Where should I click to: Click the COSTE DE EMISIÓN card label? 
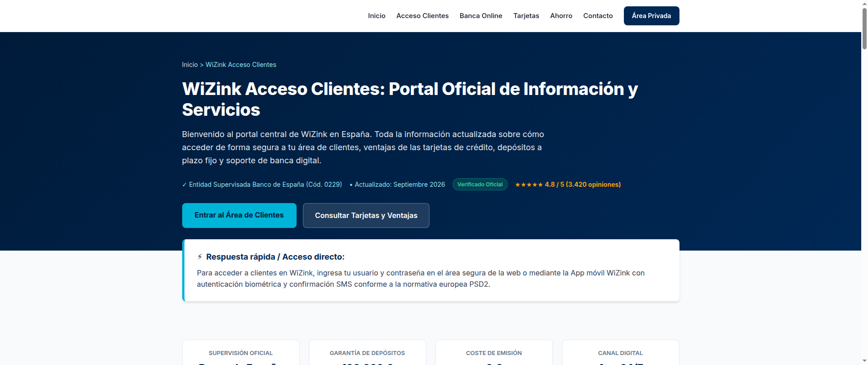coord(494,353)
